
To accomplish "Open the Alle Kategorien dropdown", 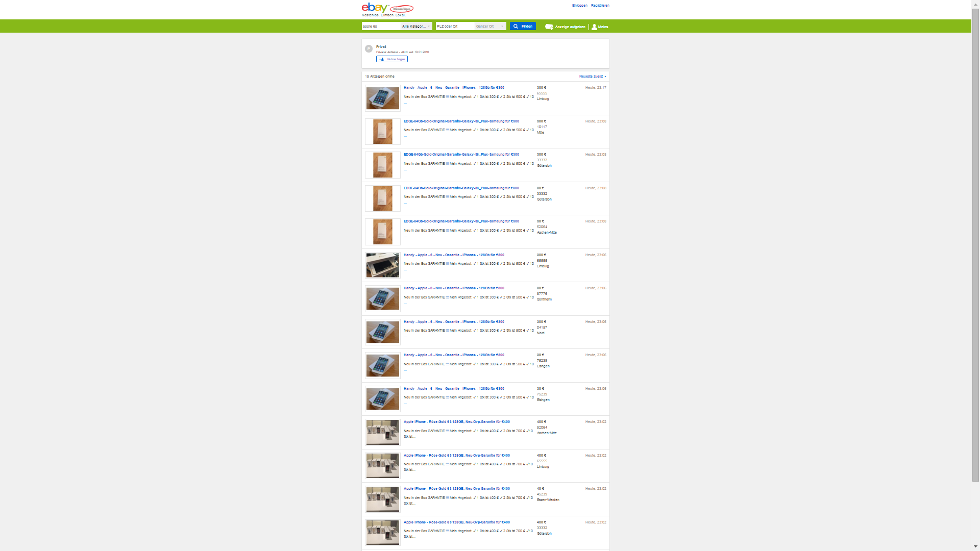I will [x=416, y=26].
